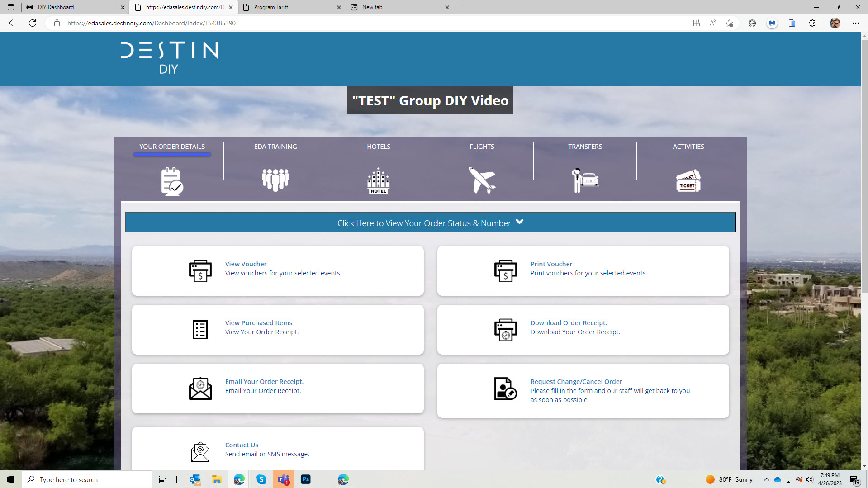The image size is (868, 488).
Task: Switch to the Program Tariff browser tab
Action: (x=292, y=7)
